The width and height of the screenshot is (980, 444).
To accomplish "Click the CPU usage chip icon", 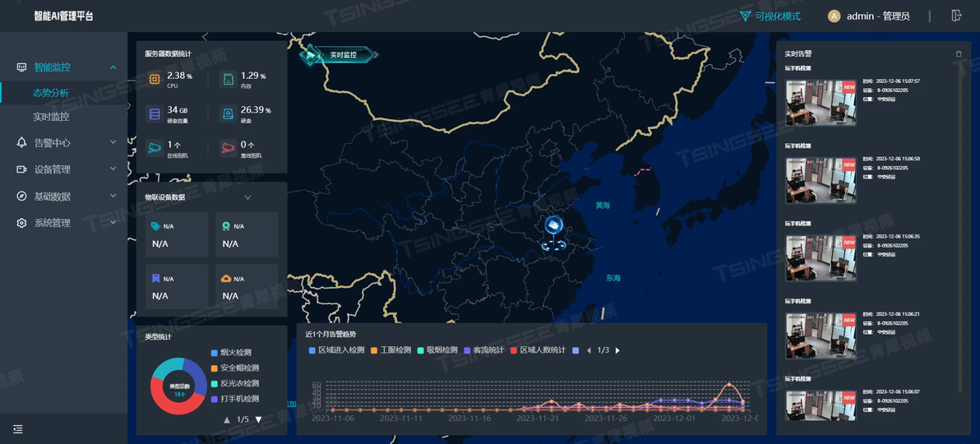I will (x=155, y=80).
